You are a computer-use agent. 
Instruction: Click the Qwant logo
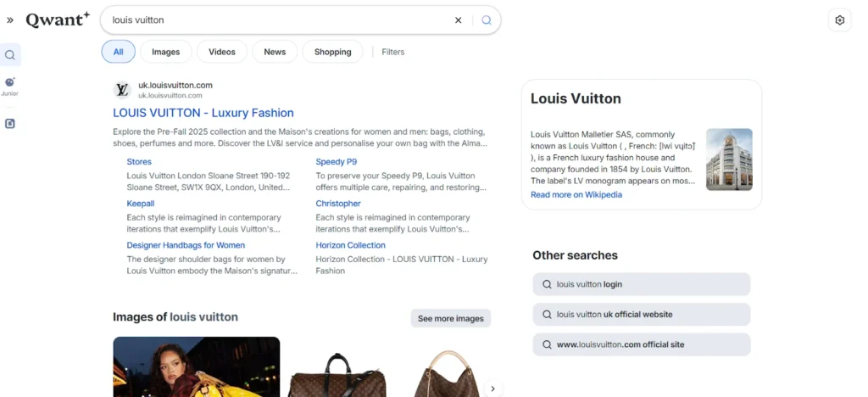[x=57, y=20]
